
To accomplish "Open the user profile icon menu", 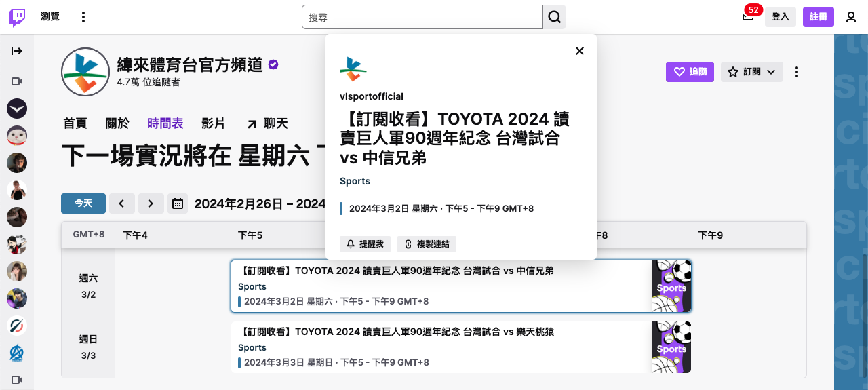I will pos(851,17).
